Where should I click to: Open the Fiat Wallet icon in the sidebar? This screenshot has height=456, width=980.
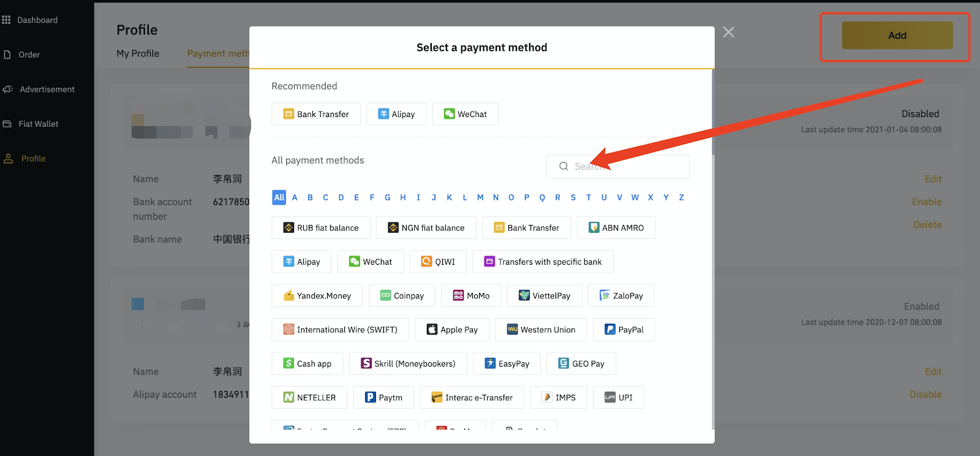[x=7, y=124]
